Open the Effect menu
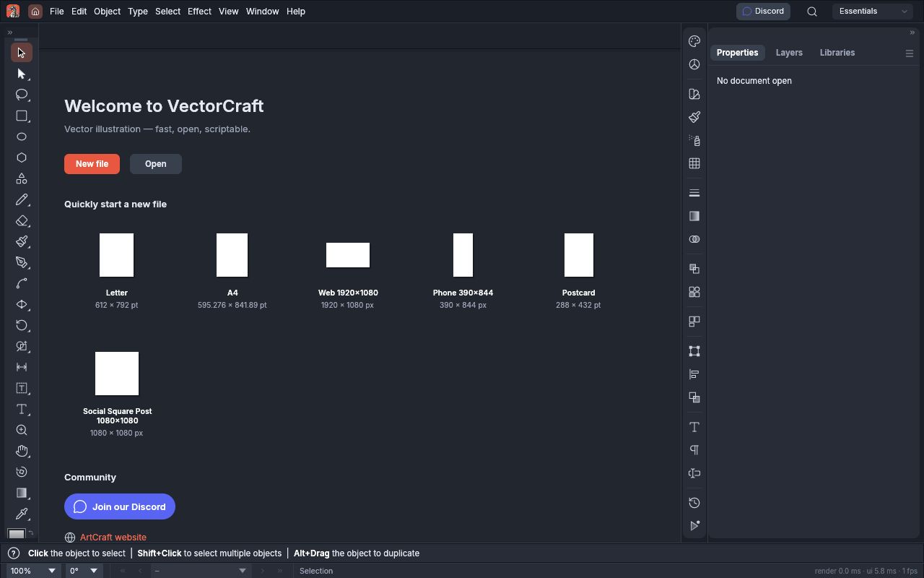Viewport: 924px width, 578px height. 199,12
